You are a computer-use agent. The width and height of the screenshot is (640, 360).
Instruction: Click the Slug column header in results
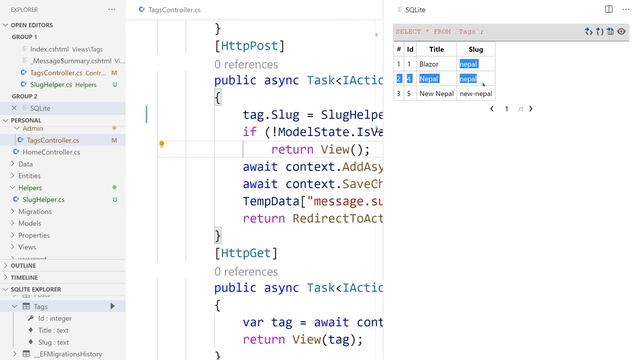476,49
